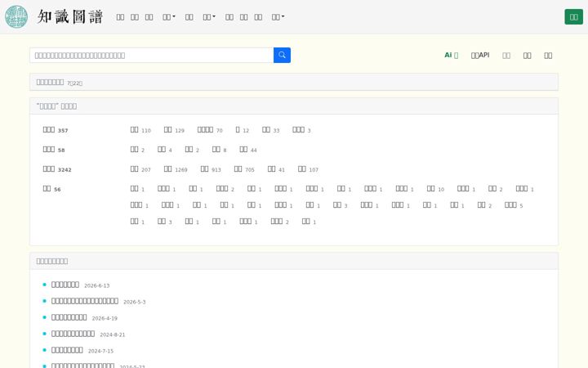Open the tag with count 44
This screenshot has height=368, width=588.
tap(248, 150)
